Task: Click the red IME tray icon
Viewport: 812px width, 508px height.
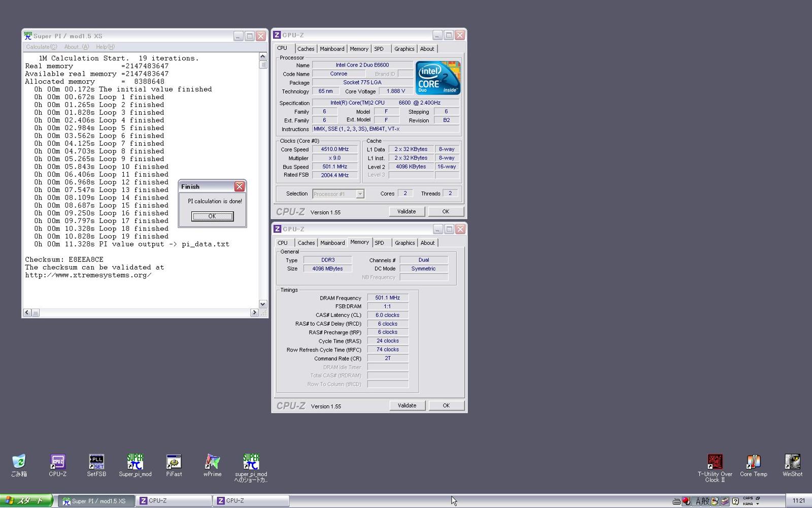Action: tap(686, 501)
